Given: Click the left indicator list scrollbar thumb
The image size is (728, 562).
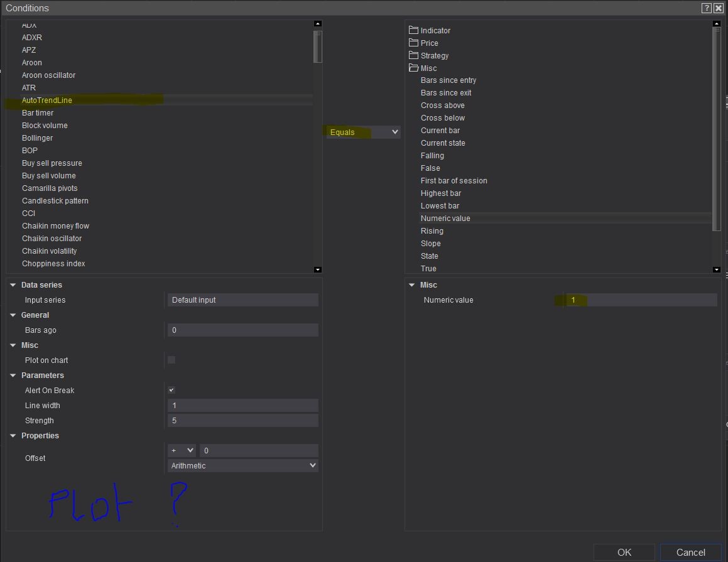Looking at the screenshot, I should point(318,46).
